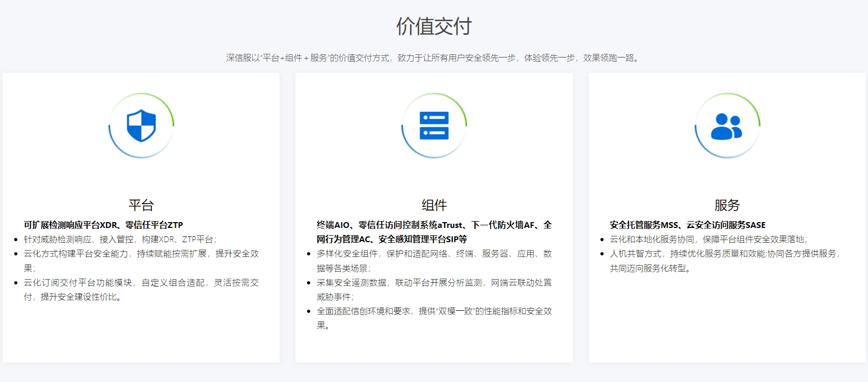Click bold text 可扩展检测响应平台XDR、零信任平台ZTP
This screenshot has width=868, height=382.
tap(103, 225)
